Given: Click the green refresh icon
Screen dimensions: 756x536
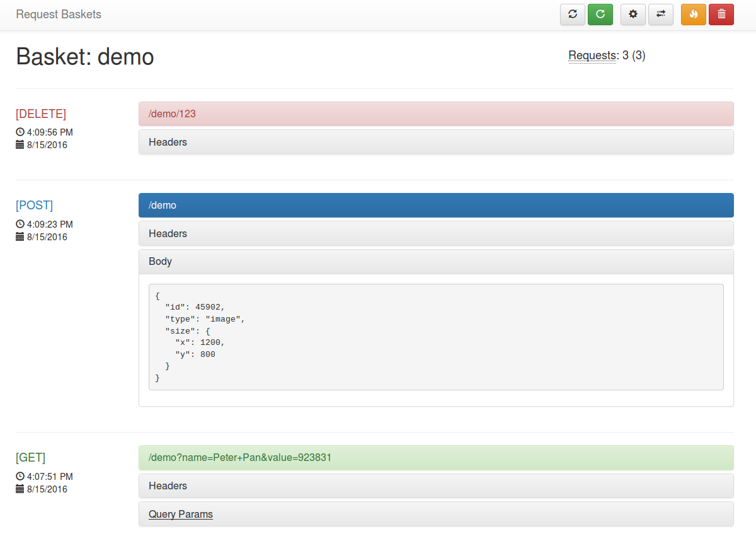Looking at the screenshot, I should click(x=600, y=14).
